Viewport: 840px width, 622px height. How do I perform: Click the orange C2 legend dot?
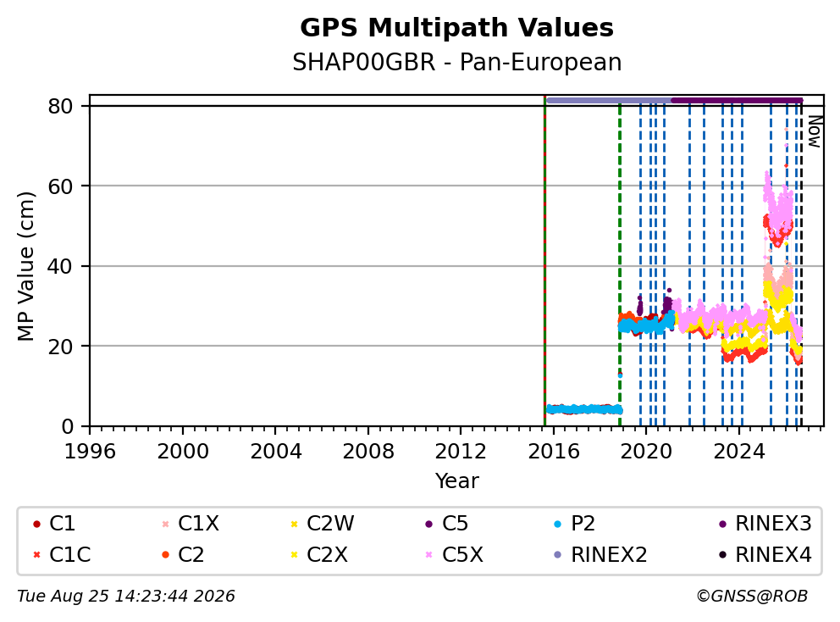165,555
